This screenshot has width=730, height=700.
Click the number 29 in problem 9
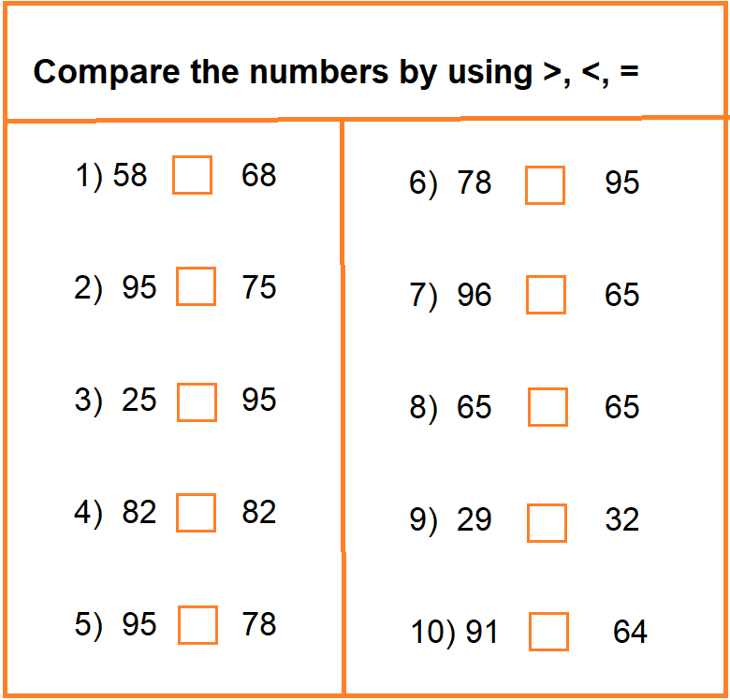(474, 520)
